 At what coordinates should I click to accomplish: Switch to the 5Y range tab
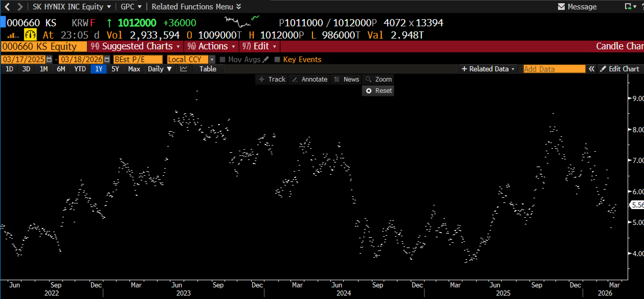point(115,69)
